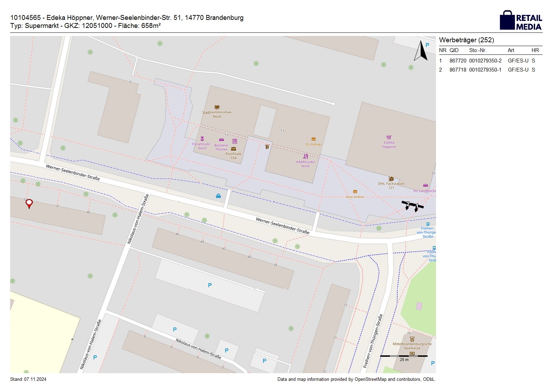Click the north arrow compass symbol

[421, 51]
